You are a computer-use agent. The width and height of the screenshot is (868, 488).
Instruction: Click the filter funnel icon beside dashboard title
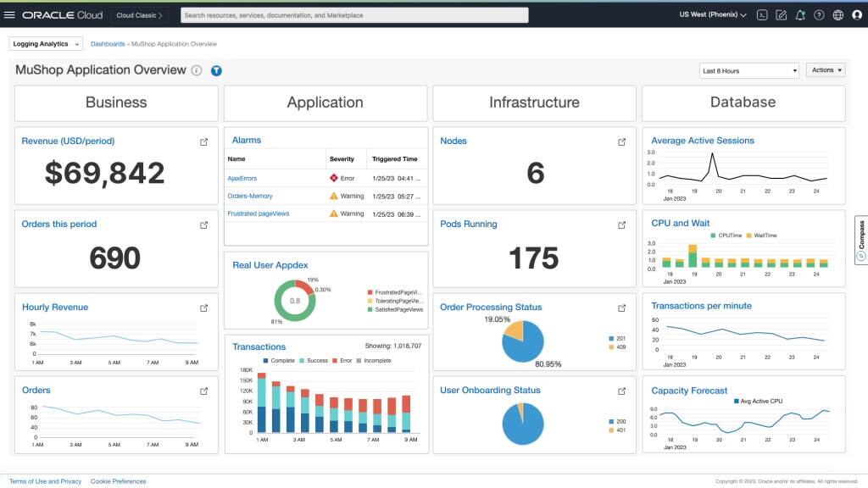point(216,71)
